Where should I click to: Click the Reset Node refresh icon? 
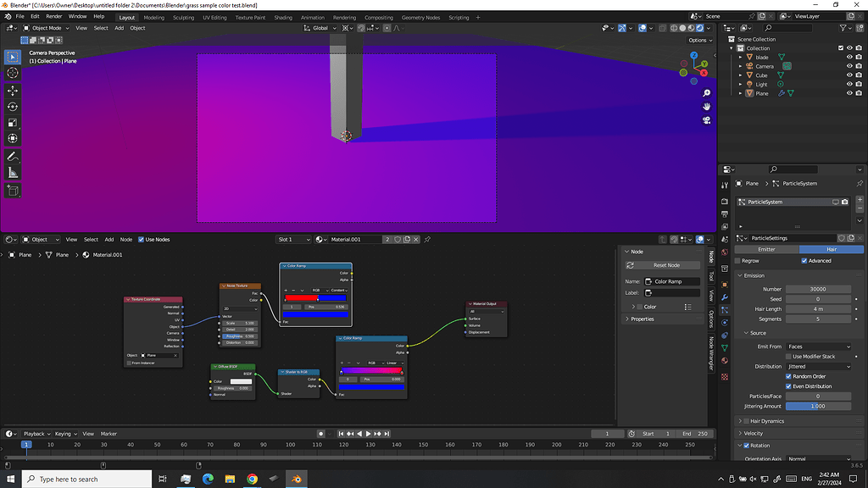coord(630,265)
